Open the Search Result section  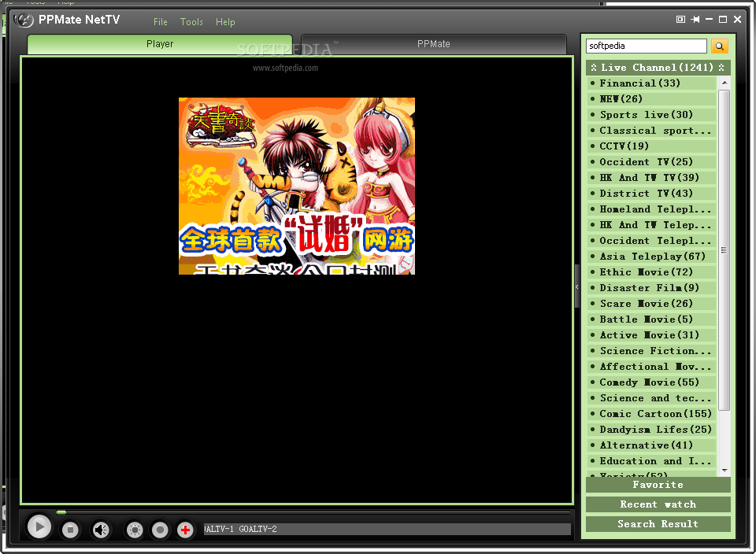(658, 524)
